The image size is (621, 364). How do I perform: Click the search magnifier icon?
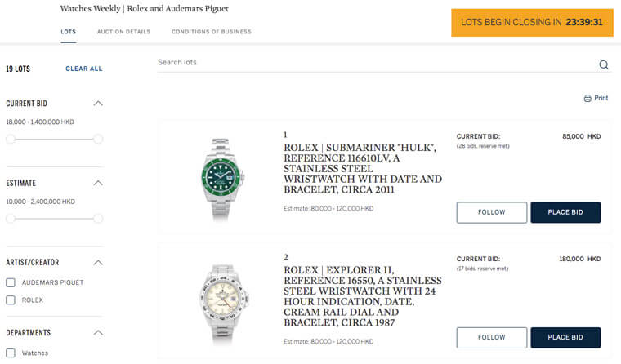[x=604, y=65]
